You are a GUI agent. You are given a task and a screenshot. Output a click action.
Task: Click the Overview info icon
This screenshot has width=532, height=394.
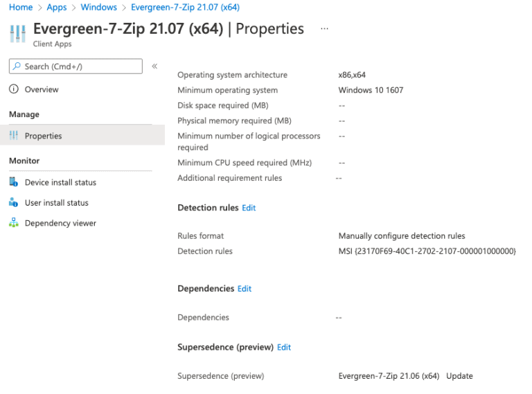pyautogui.click(x=13, y=89)
